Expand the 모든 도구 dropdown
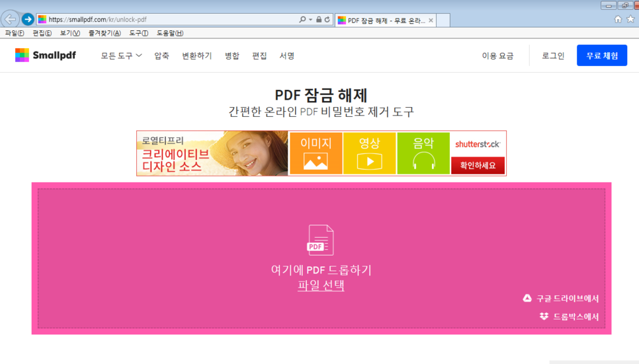 121,55
